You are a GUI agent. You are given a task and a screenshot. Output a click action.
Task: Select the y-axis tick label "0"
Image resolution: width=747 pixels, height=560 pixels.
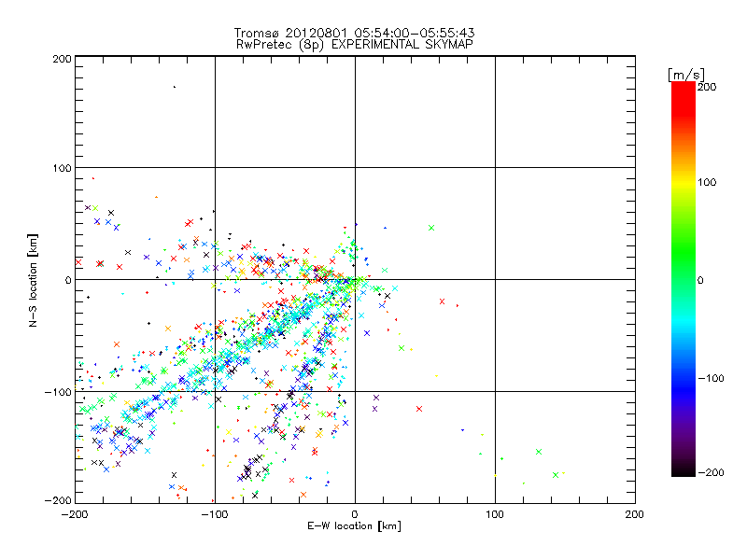pyautogui.click(x=68, y=281)
